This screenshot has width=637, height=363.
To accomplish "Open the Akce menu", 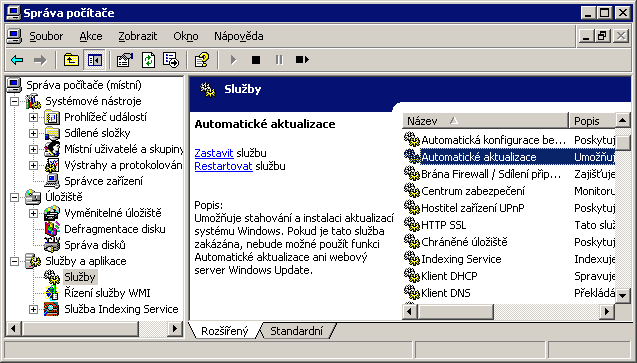I will (x=91, y=37).
